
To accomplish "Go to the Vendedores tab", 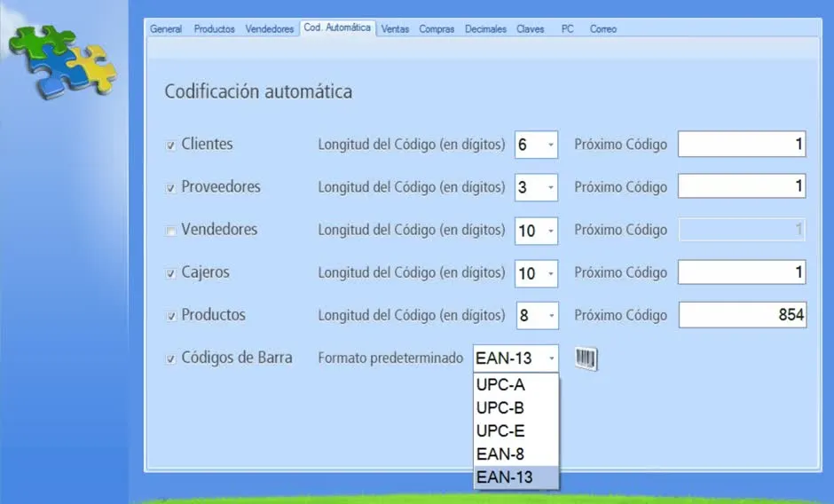I will tap(269, 29).
